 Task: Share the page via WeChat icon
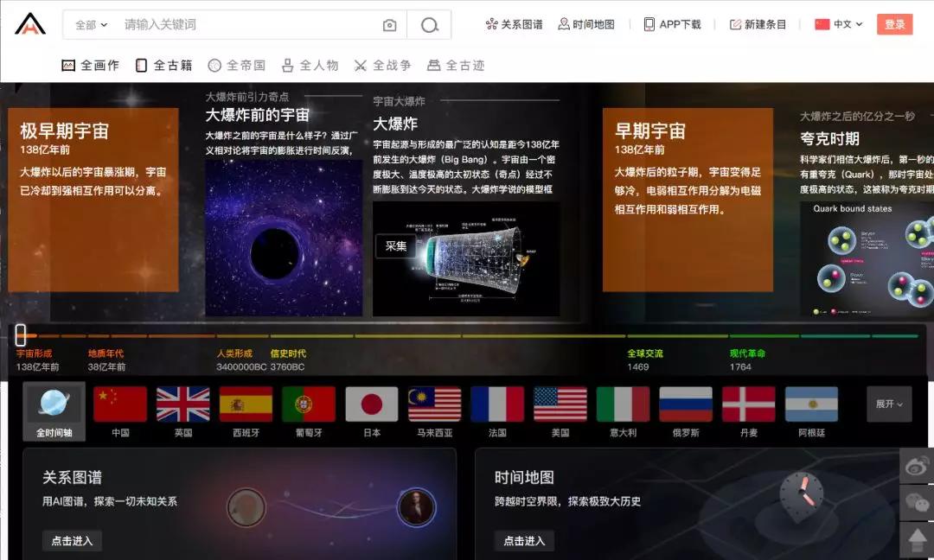tap(919, 501)
